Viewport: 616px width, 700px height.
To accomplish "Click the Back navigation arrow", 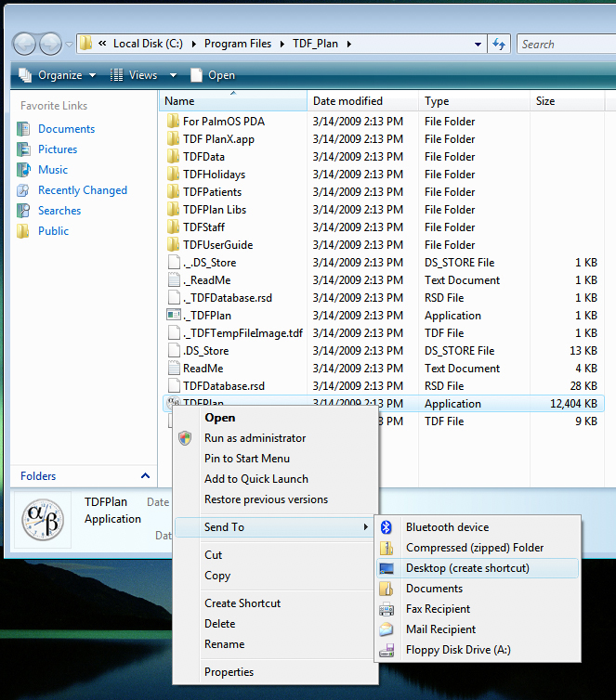I will point(24,45).
